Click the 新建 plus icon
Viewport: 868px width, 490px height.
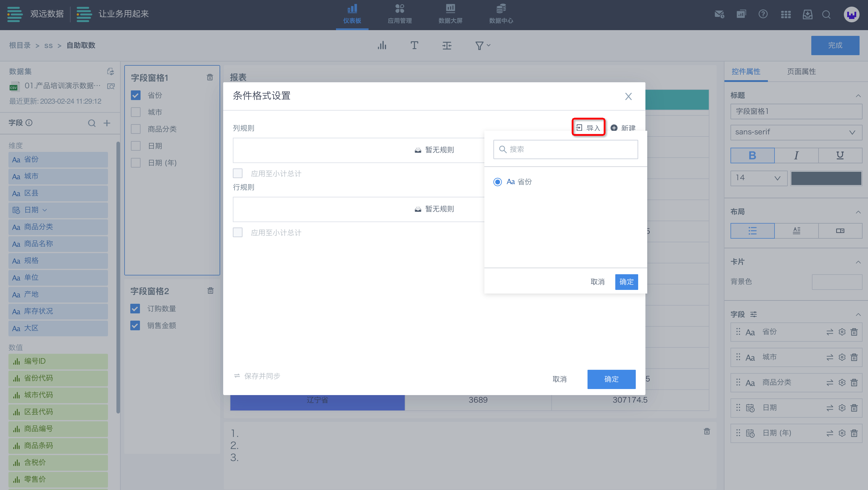pyautogui.click(x=614, y=128)
